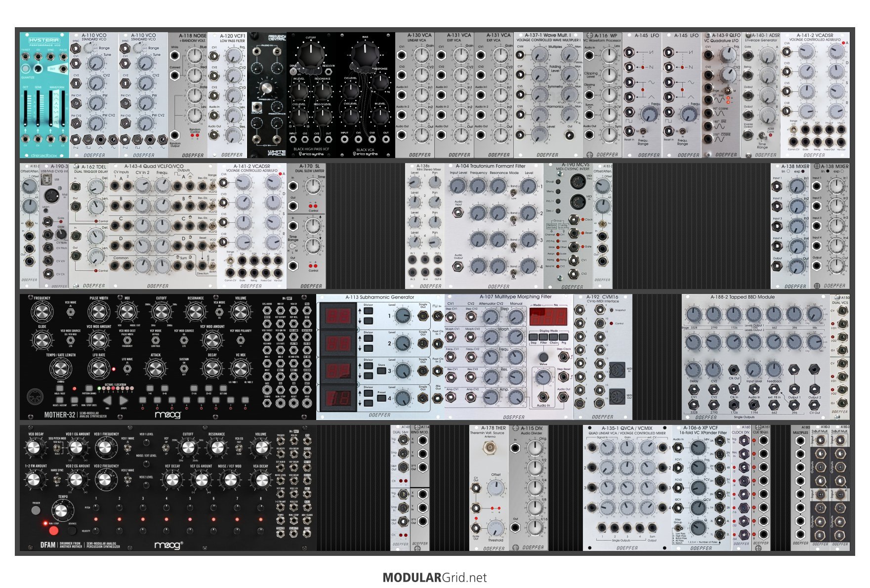Flip the Mother-32 VCA MODE switch
Image resolution: width=870 pixels, height=588 pixels.
click(219, 312)
